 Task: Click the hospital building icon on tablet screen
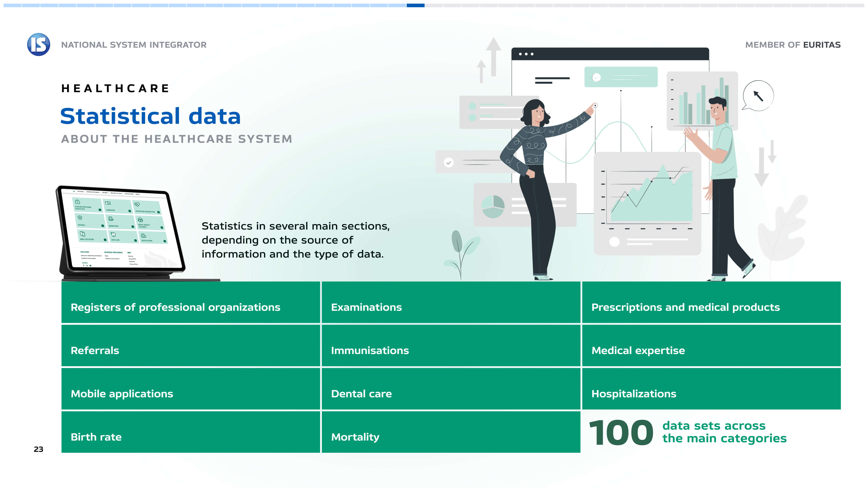click(144, 236)
